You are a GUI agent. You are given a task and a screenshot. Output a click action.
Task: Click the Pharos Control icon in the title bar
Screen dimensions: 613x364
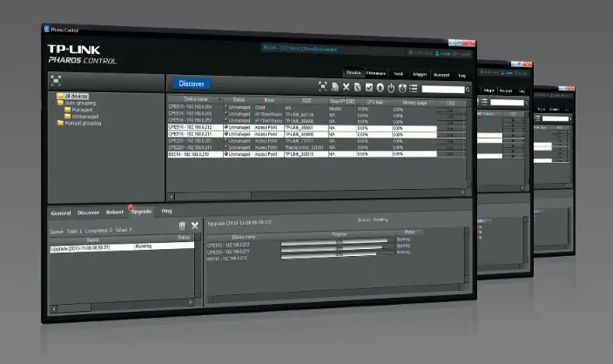pyautogui.click(x=47, y=29)
